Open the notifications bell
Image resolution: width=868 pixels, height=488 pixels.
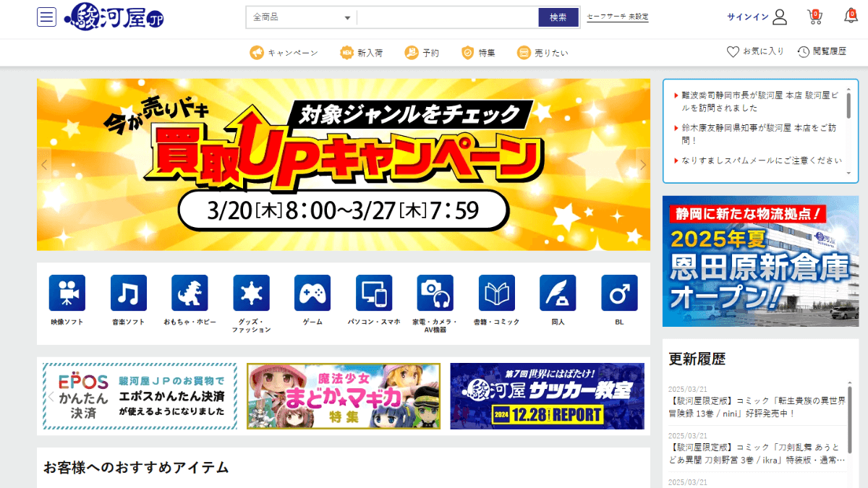click(851, 16)
